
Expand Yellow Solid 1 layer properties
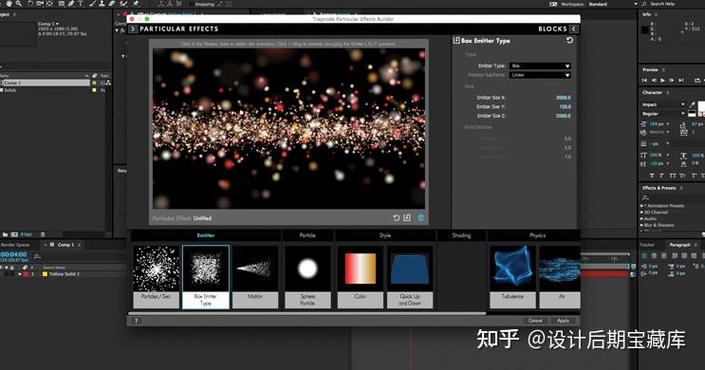20,274
